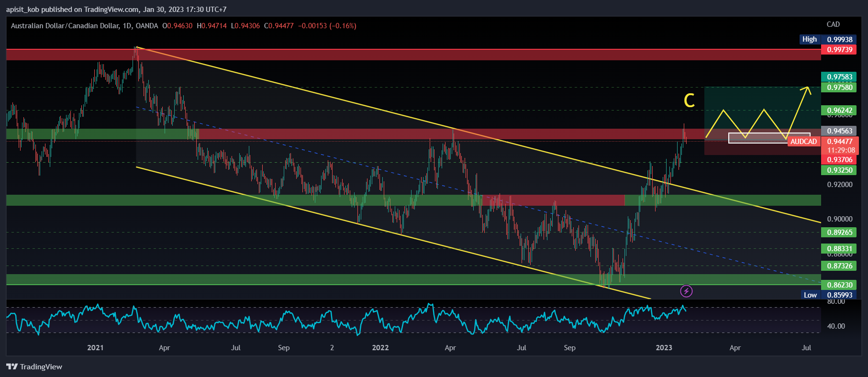Click the open value O0.94630

point(177,26)
